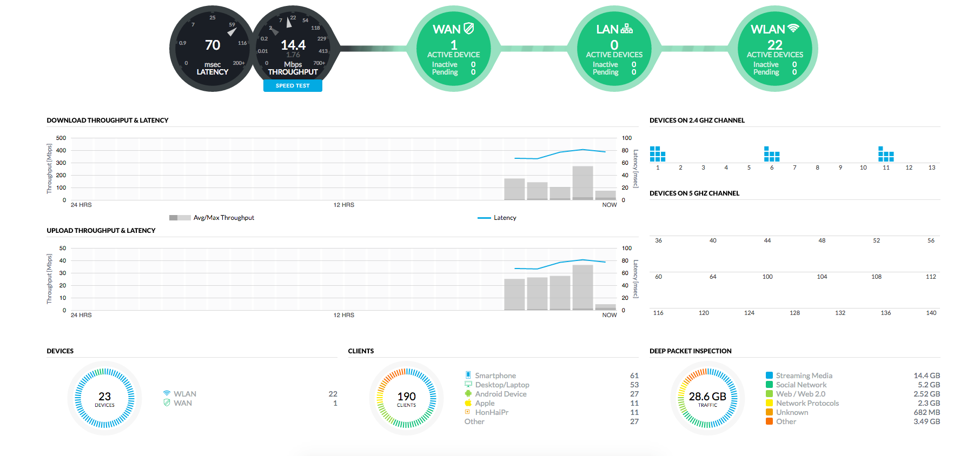This screenshot has width=980, height=456.
Task: Click the Android Device icon
Action: pos(468,394)
